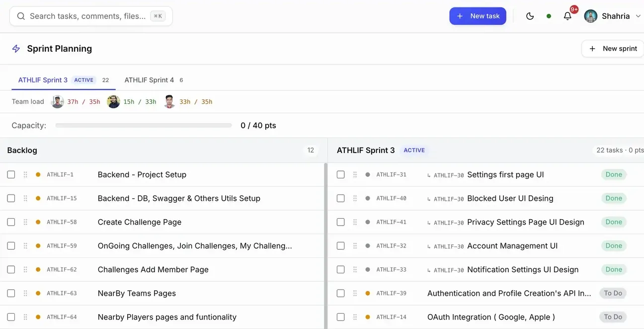Viewport: 644px width, 329px height.
Task: Click drag handle for ATHLIF-31 row
Action: (x=355, y=174)
